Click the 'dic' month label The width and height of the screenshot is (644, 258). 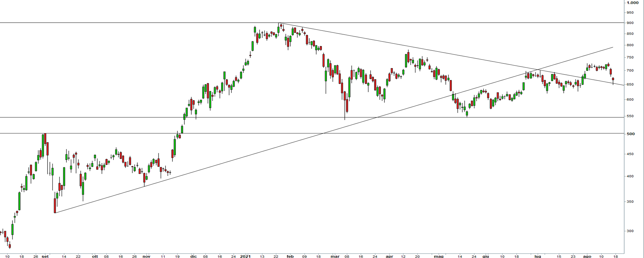tap(193, 256)
